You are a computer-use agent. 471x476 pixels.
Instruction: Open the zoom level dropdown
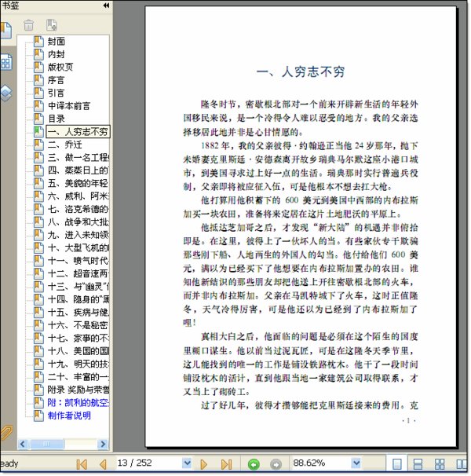click(x=356, y=463)
